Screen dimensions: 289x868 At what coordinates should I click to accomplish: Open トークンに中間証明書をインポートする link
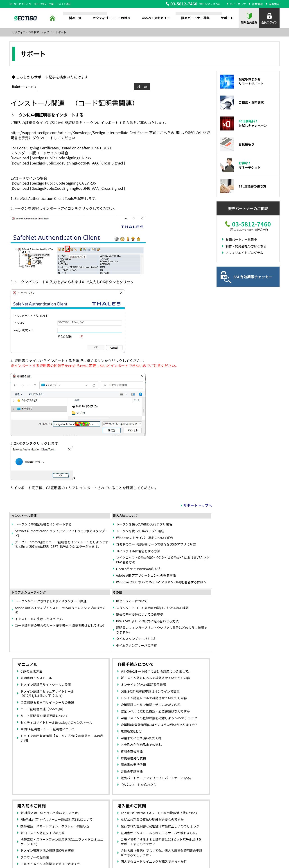tap(43, 524)
